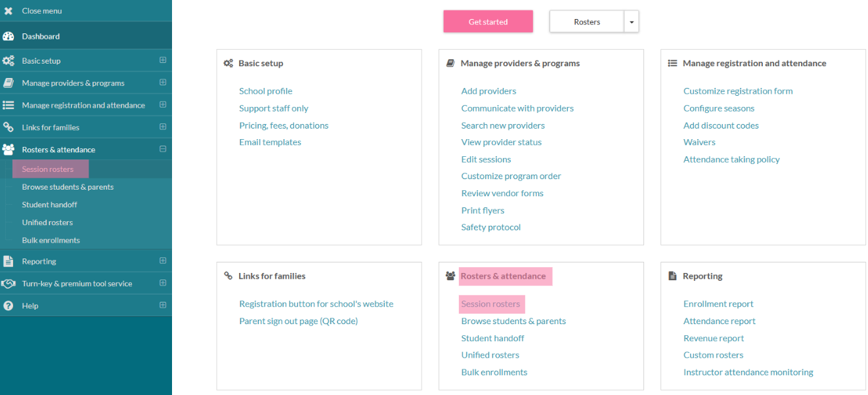Click the Manage providers book sidebar icon
Viewport: 868px width, 395px height.
[9, 83]
